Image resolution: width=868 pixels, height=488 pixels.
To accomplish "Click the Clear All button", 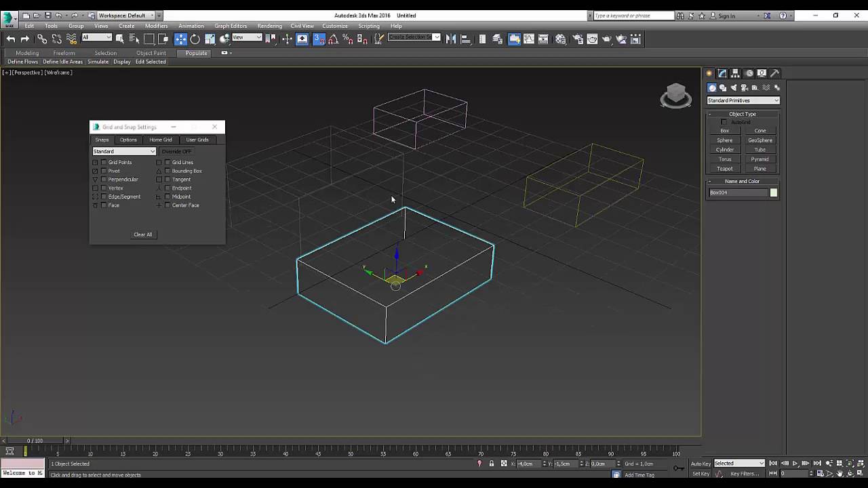I will tap(142, 235).
